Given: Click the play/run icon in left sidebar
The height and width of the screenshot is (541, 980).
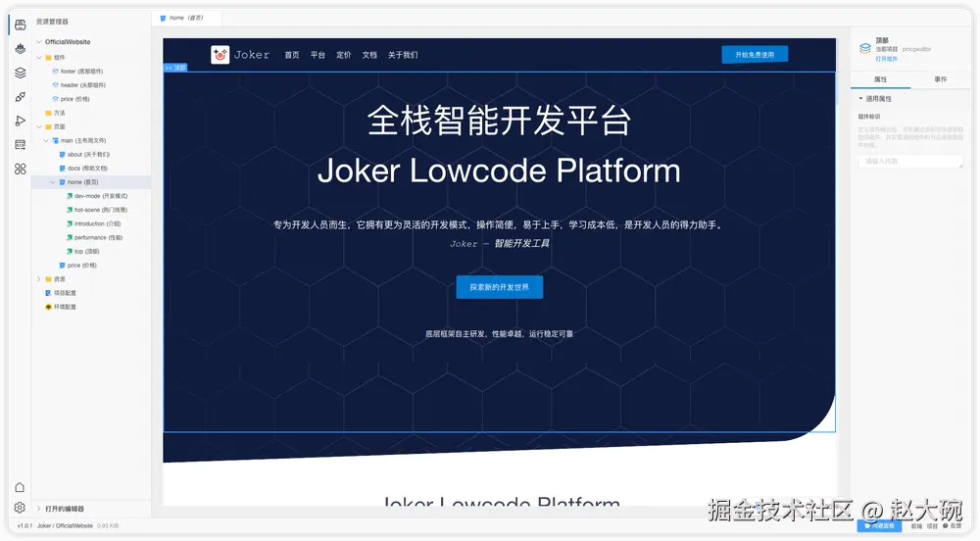Looking at the screenshot, I should coord(20,121).
